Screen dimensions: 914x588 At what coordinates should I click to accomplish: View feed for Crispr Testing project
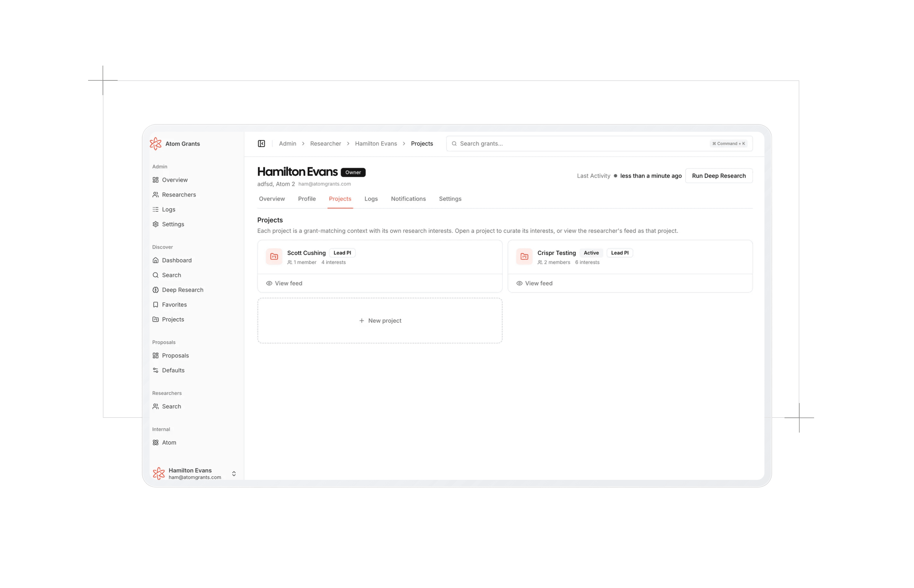534,283
